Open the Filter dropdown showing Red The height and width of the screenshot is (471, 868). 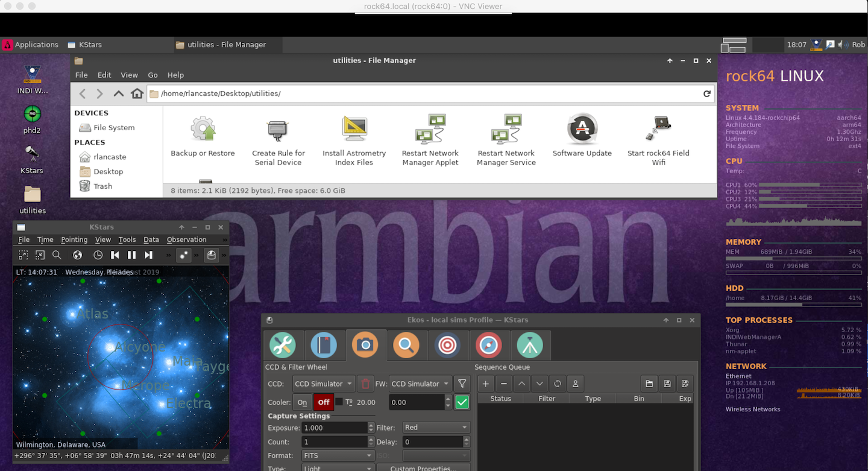click(x=436, y=427)
